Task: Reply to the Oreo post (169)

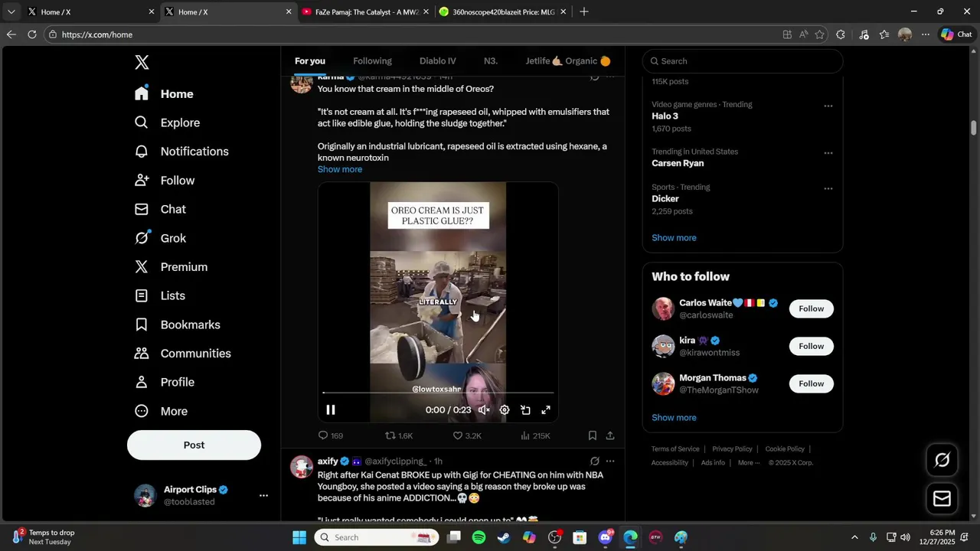Action: tap(331, 435)
